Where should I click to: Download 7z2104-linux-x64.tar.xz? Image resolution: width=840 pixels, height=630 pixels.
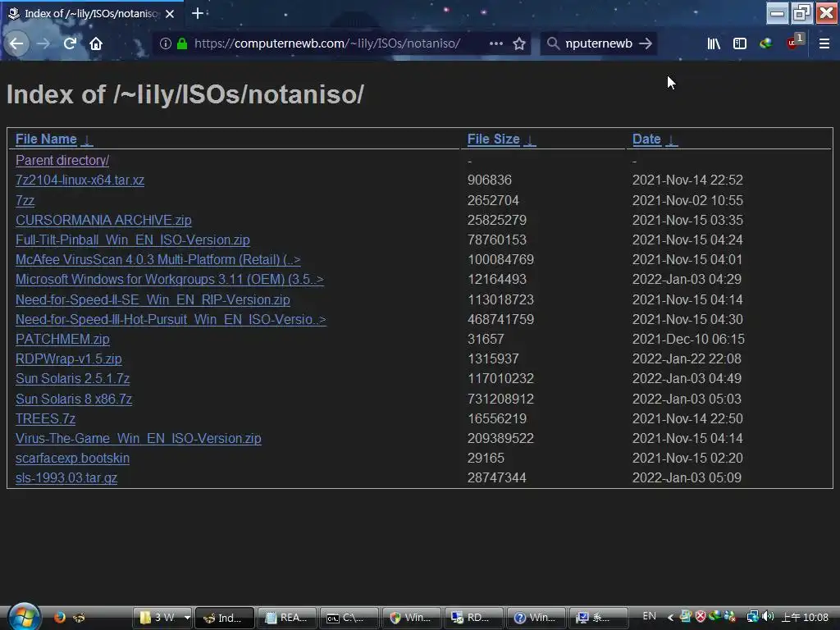[80, 180]
